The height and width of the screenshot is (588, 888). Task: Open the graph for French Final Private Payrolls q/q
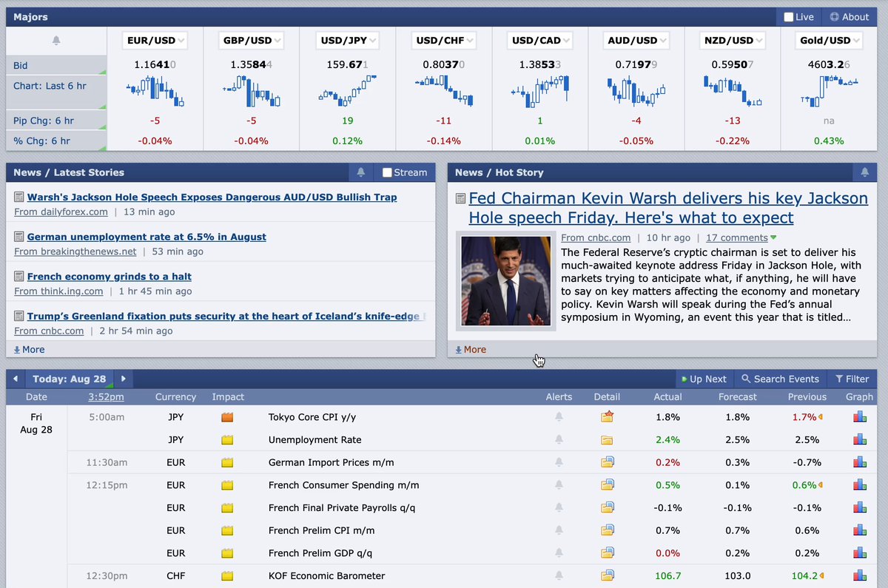859,508
